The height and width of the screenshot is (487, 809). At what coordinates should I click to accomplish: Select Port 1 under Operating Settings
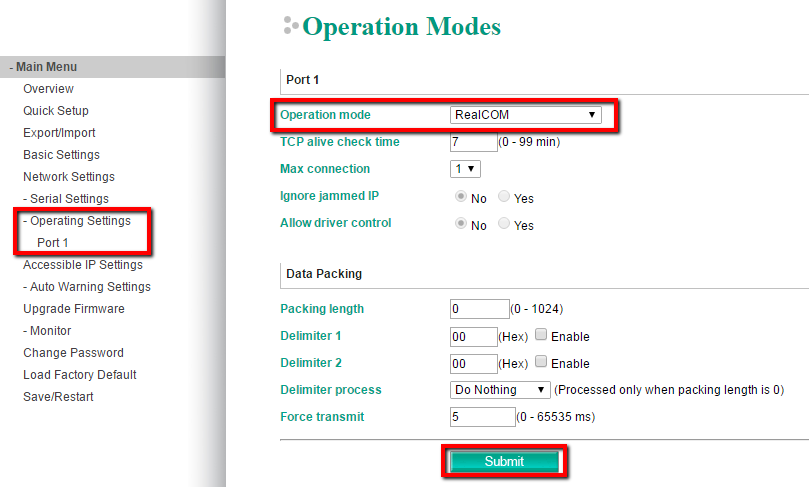pos(53,243)
